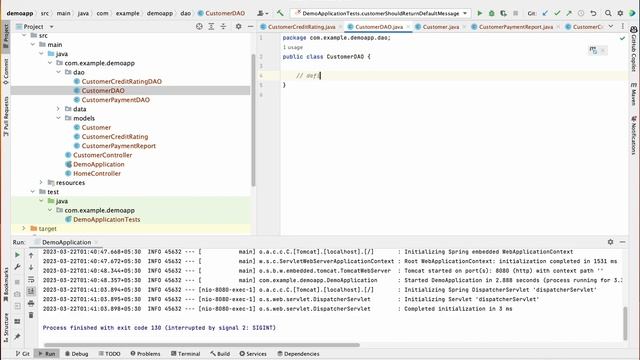This screenshot has width=640, height=360.
Task: Open the Dependencies tool window button
Action: [298, 354]
